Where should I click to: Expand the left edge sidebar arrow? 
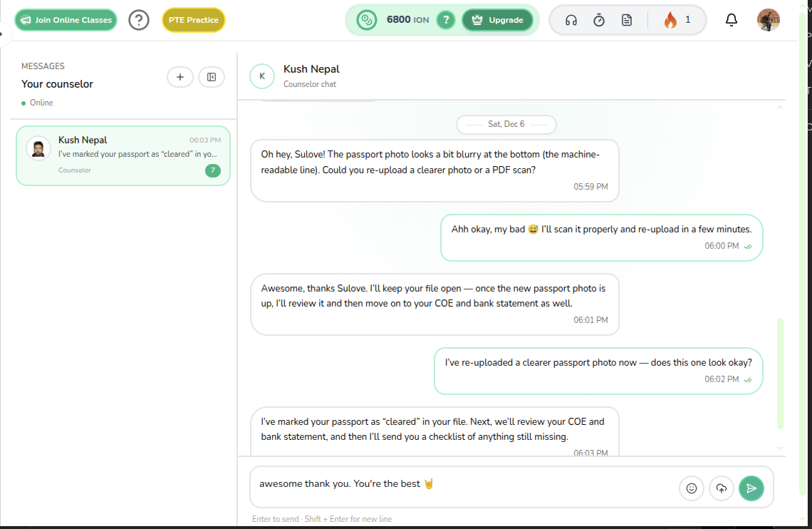(2, 34)
